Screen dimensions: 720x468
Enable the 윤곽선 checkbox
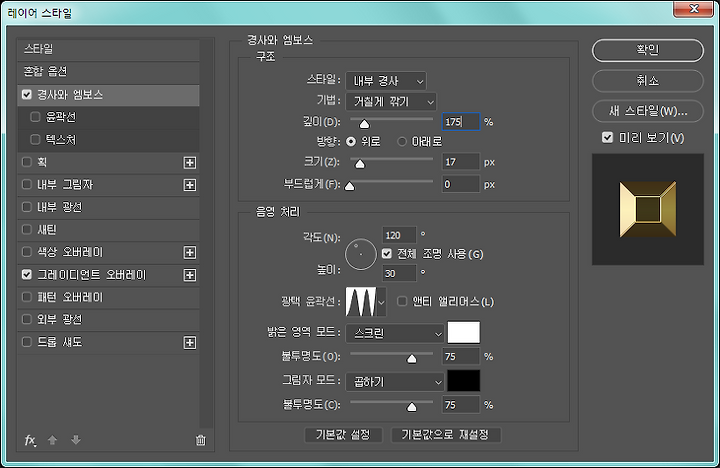(35, 117)
